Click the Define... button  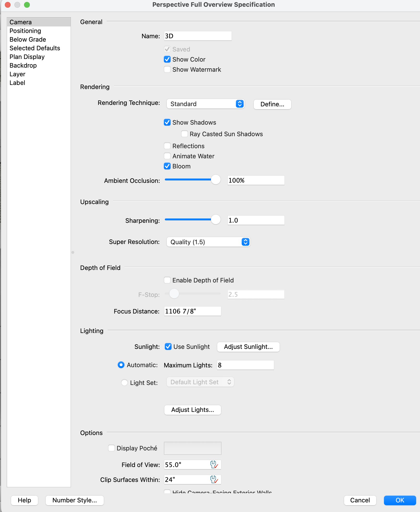click(x=272, y=104)
